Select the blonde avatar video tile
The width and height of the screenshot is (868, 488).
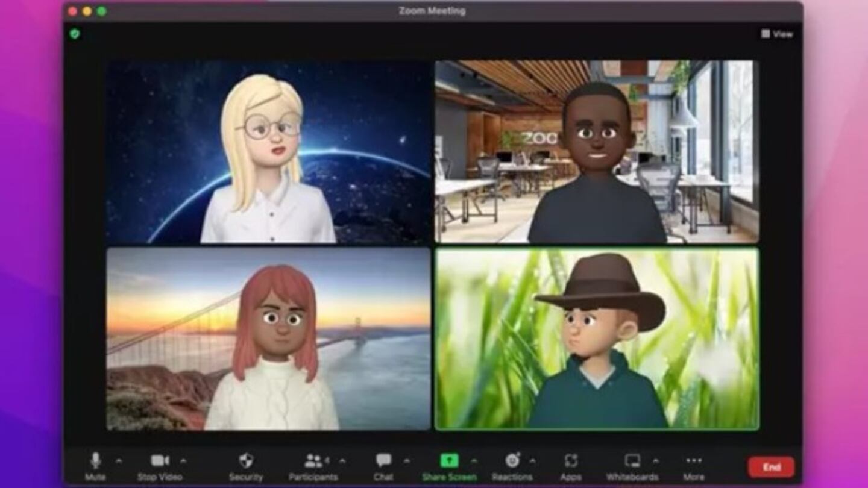269,151
